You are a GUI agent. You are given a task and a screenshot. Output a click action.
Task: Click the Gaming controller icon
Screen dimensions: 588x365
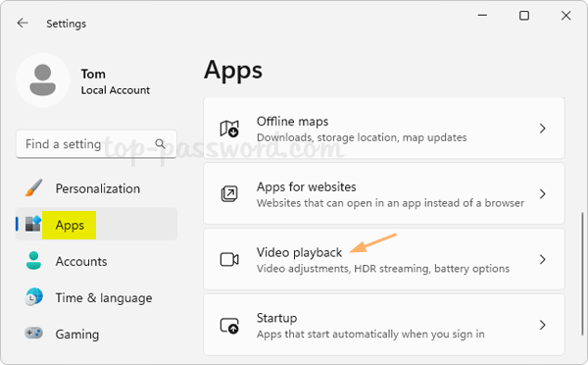click(33, 333)
